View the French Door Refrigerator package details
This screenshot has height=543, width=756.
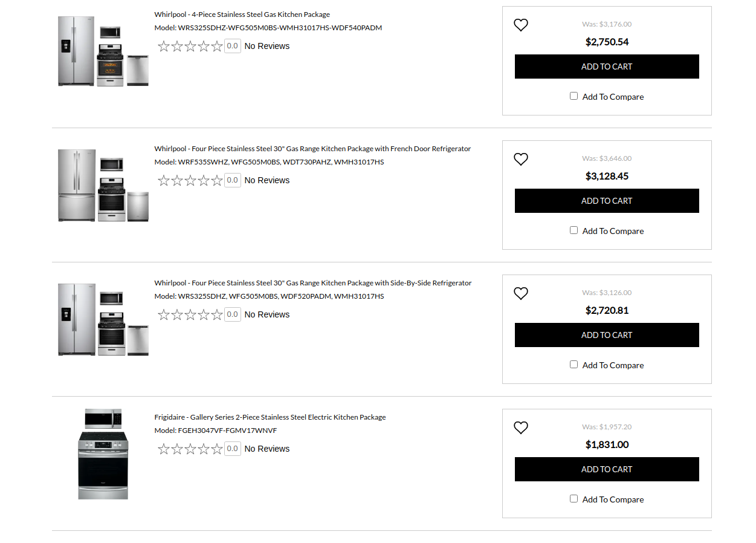click(312, 148)
